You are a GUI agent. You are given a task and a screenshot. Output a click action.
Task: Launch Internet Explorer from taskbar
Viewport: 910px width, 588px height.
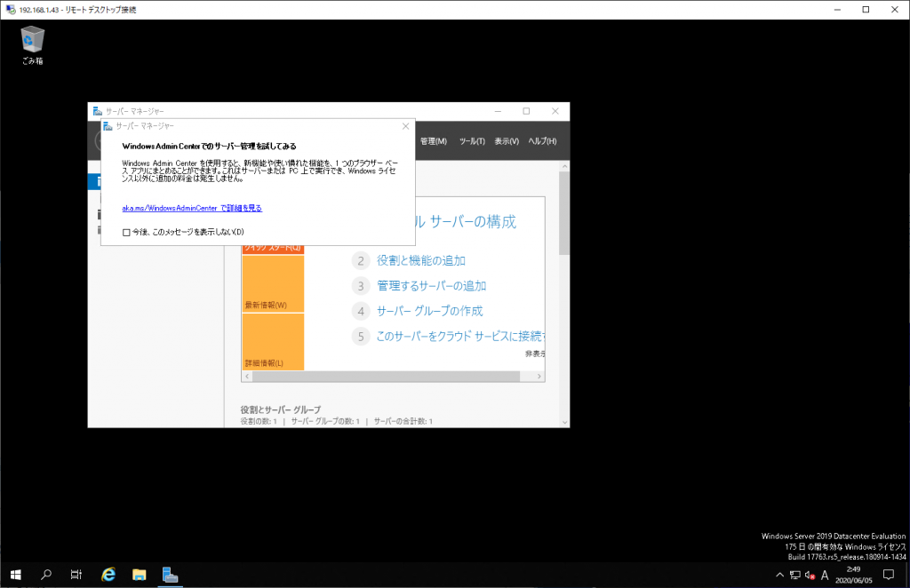[x=108, y=575]
